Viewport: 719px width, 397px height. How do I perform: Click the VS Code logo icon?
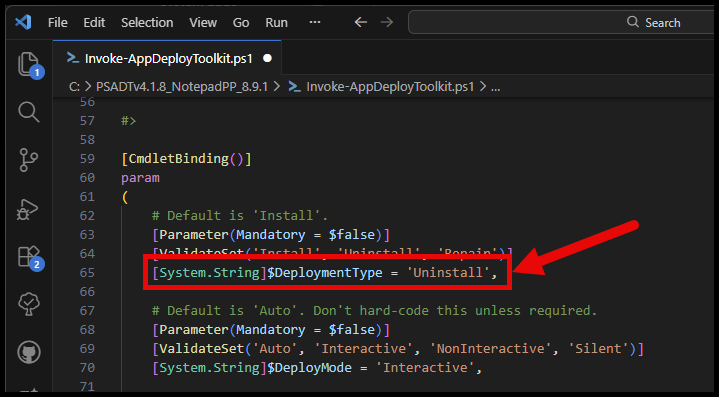[23, 22]
